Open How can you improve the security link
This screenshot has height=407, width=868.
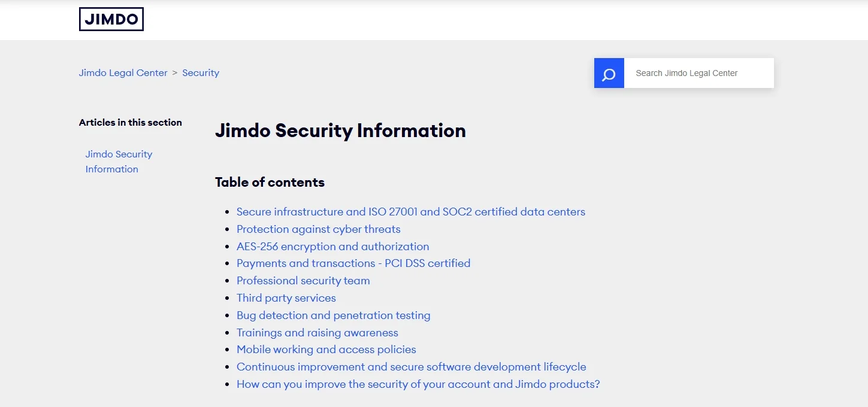[418, 384]
